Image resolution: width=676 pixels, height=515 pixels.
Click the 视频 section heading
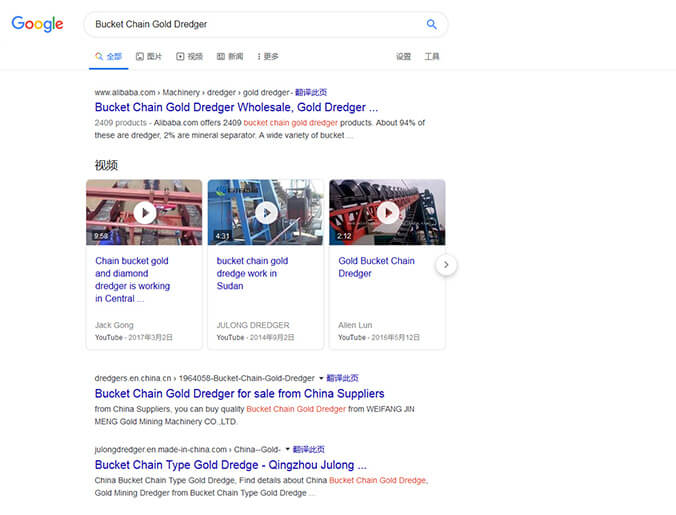coord(106,165)
